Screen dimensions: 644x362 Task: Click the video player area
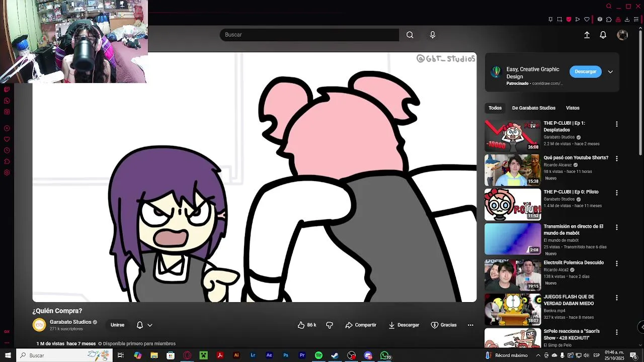[255, 177]
